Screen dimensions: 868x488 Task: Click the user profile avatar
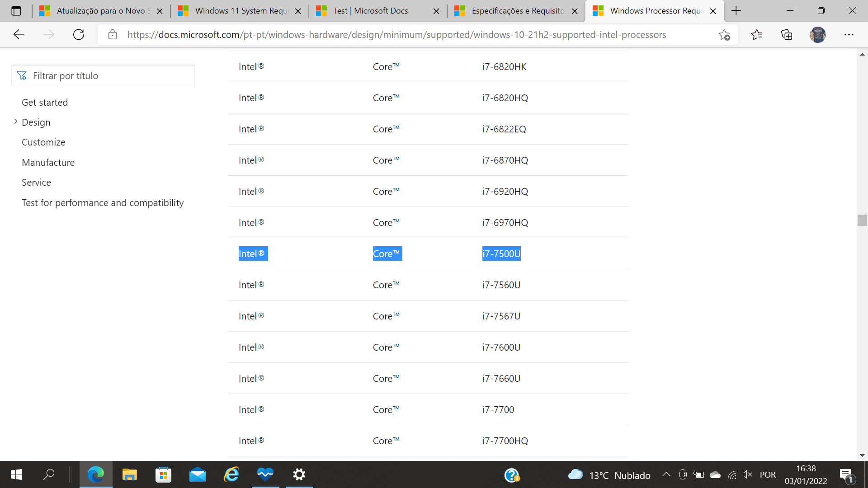pos(817,35)
